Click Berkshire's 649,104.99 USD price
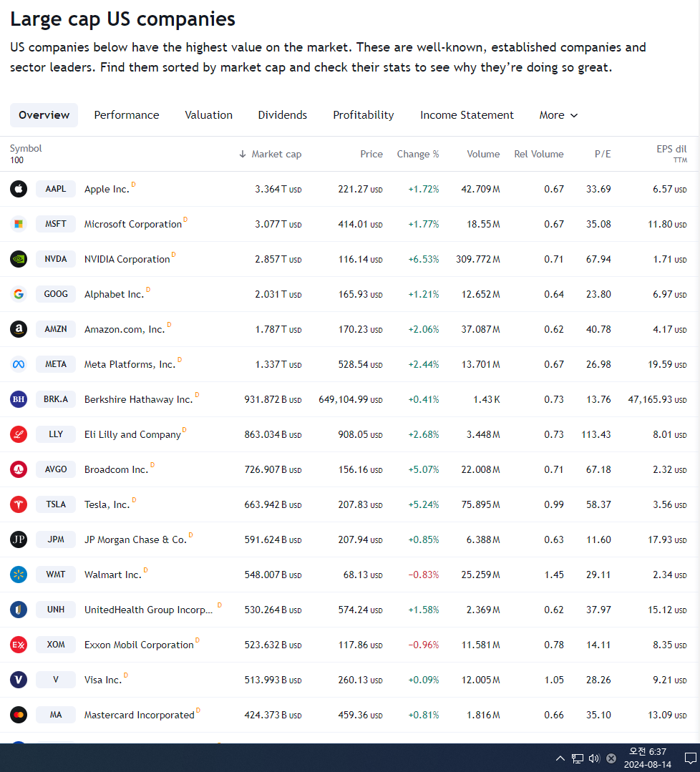Viewport: 700px width, 772px height. [350, 399]
